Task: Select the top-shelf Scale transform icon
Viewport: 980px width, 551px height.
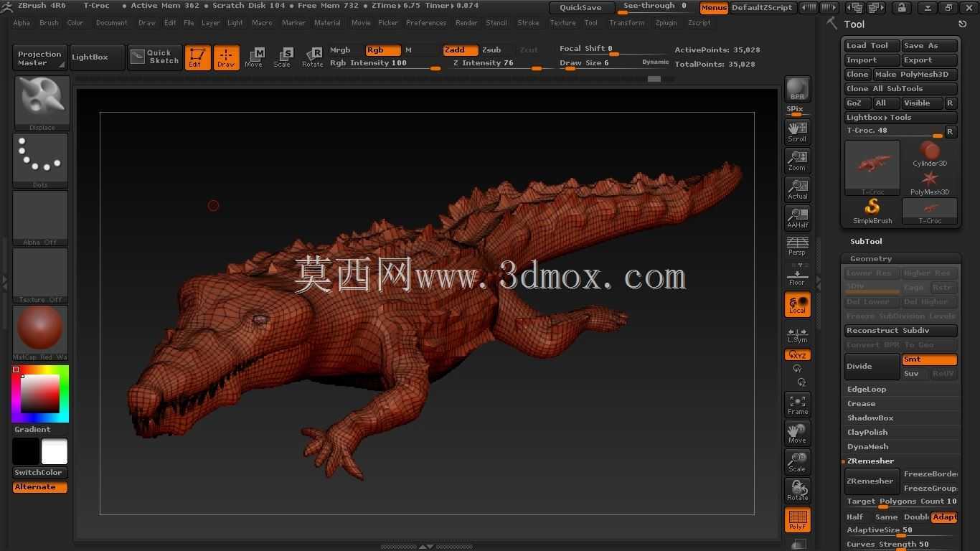Action: pos(283,57)
